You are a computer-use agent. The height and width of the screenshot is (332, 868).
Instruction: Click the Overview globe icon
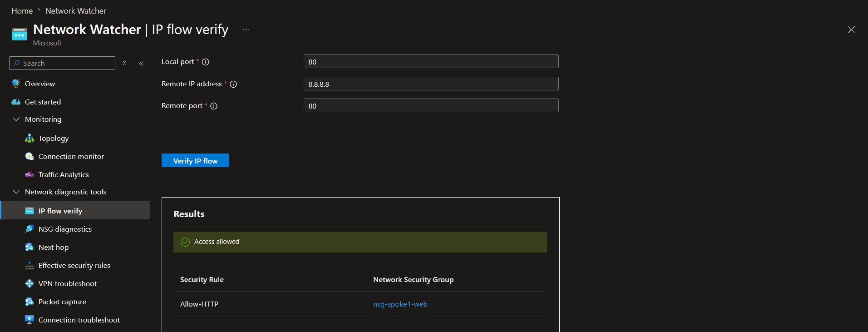16,84
